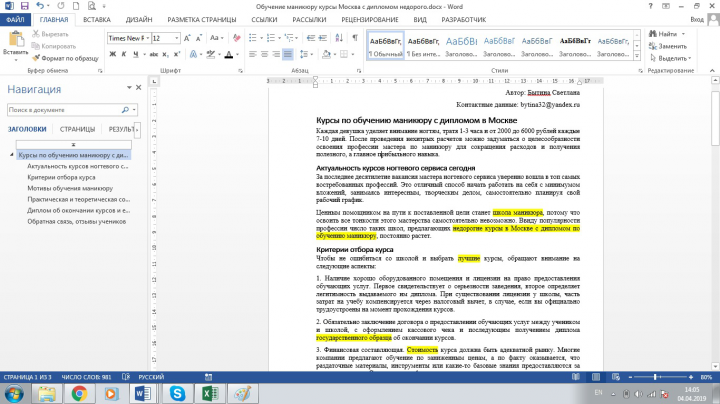This screenshot has height=404, width=720.
Task: Increase paragraph indent
Action: tap(323, 38)
